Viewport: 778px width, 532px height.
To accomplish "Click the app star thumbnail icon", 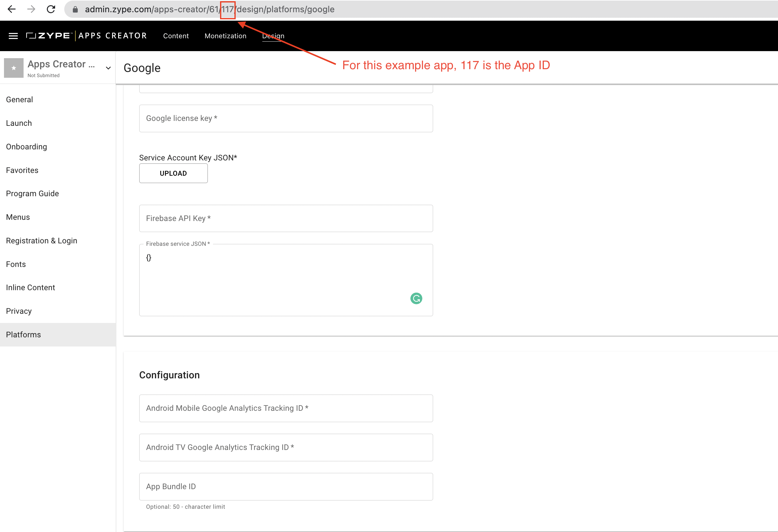I will 14,68.
